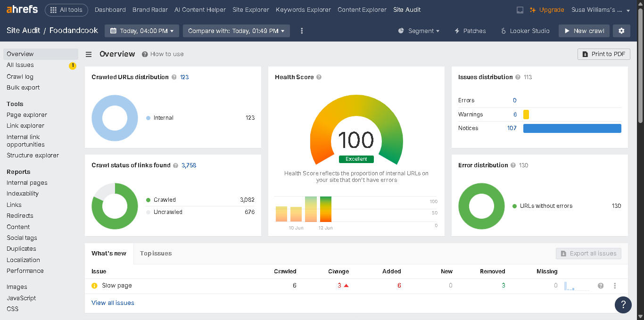
Task: Click the Notices count 107
Action: [x=512, y=128]
